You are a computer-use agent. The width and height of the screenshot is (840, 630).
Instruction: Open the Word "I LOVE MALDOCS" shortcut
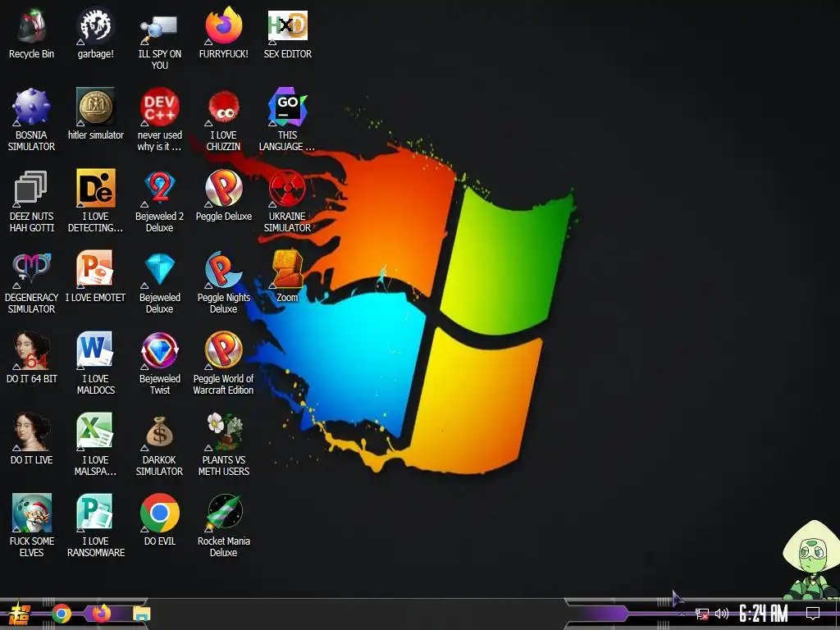click(x=95, y=351)
